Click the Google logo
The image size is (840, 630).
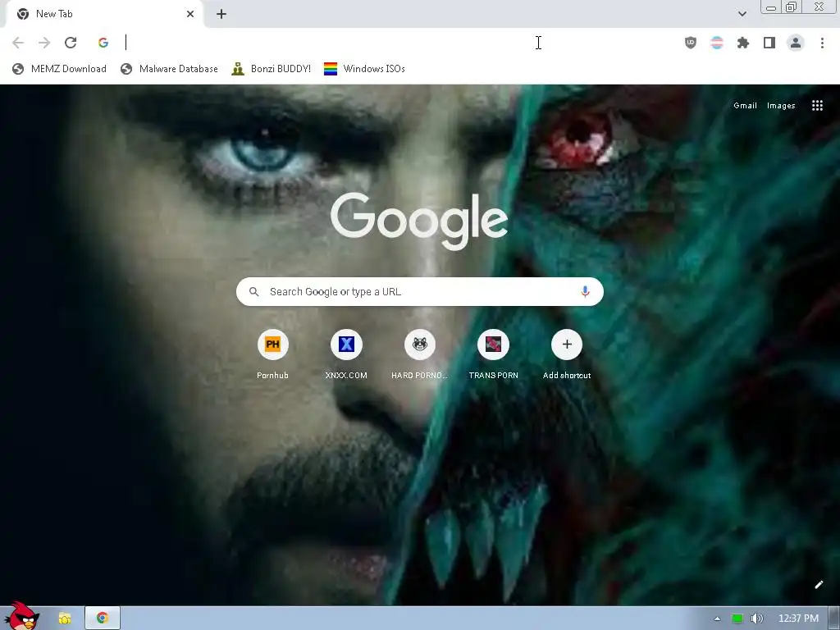pyautogui.click(x=419, y=220)
